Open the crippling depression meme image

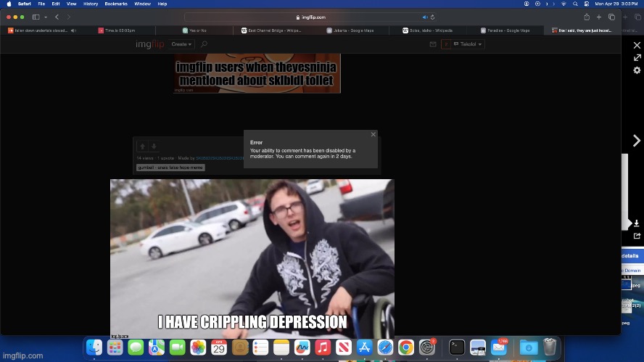tap(252, 258)
